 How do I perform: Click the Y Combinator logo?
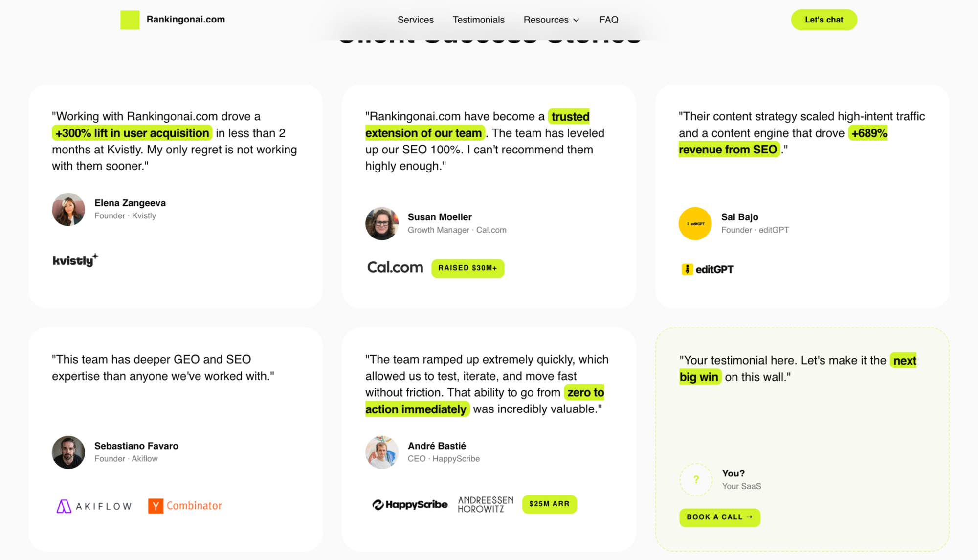point(185,506)
